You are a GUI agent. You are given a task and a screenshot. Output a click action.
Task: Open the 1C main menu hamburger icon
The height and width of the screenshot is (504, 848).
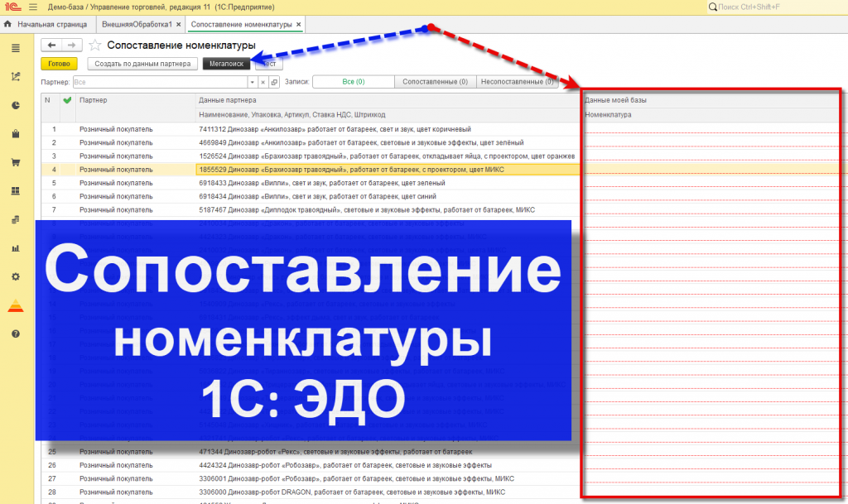pyautogui.click(x=33, y=7)
